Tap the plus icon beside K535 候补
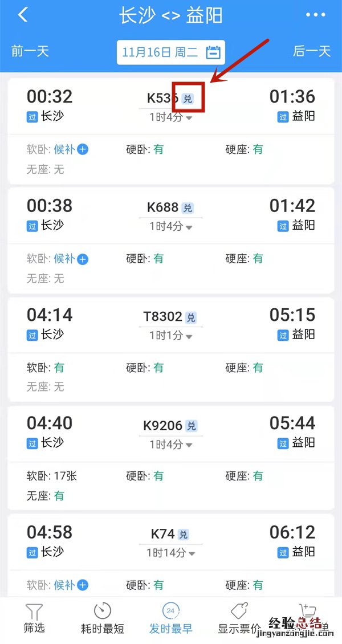The image size is (342, 644). click(x=83, y=150)
